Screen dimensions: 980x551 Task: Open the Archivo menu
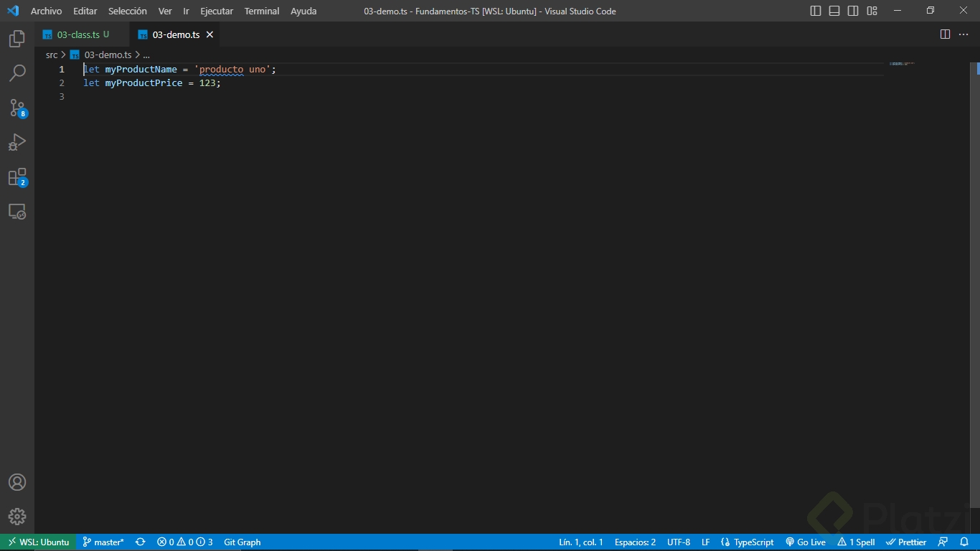click(46, 11)
